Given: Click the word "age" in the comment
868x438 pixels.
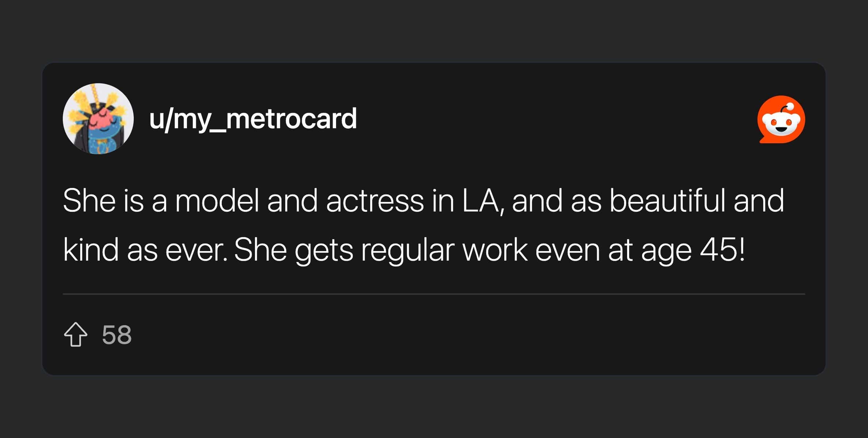Looking at the screenshot, I should pyautogui.click(x=666, y=252).
